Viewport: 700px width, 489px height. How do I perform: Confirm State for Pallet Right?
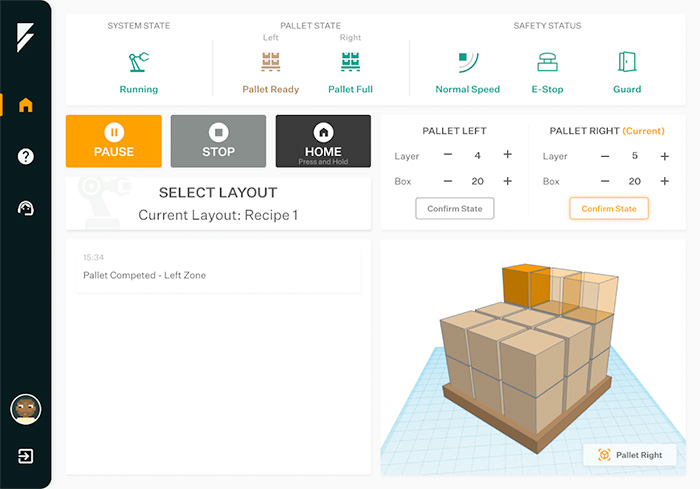[609, 208]
